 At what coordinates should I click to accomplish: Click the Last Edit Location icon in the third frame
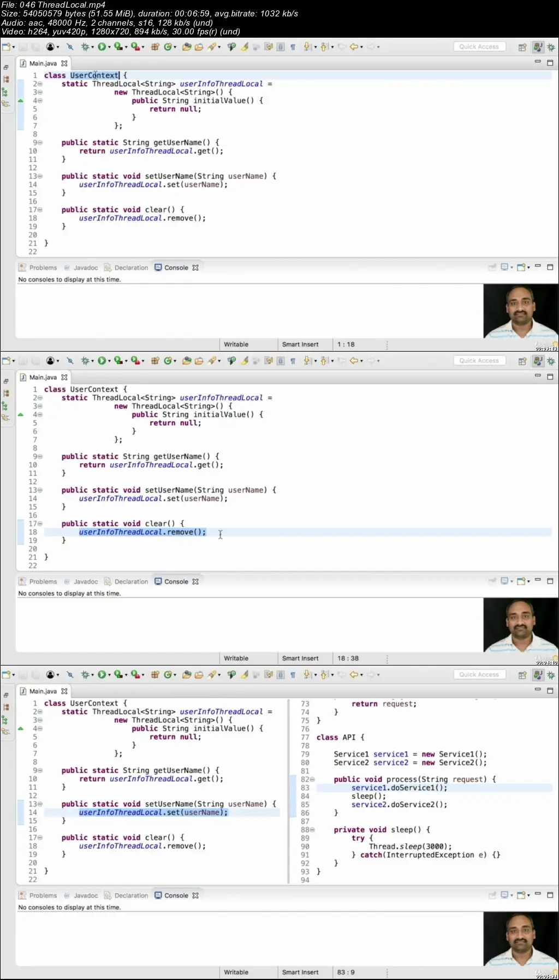(342, 675)
